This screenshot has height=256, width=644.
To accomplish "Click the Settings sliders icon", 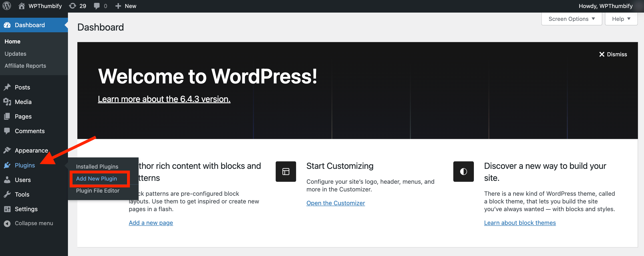I will pos(7,209).
